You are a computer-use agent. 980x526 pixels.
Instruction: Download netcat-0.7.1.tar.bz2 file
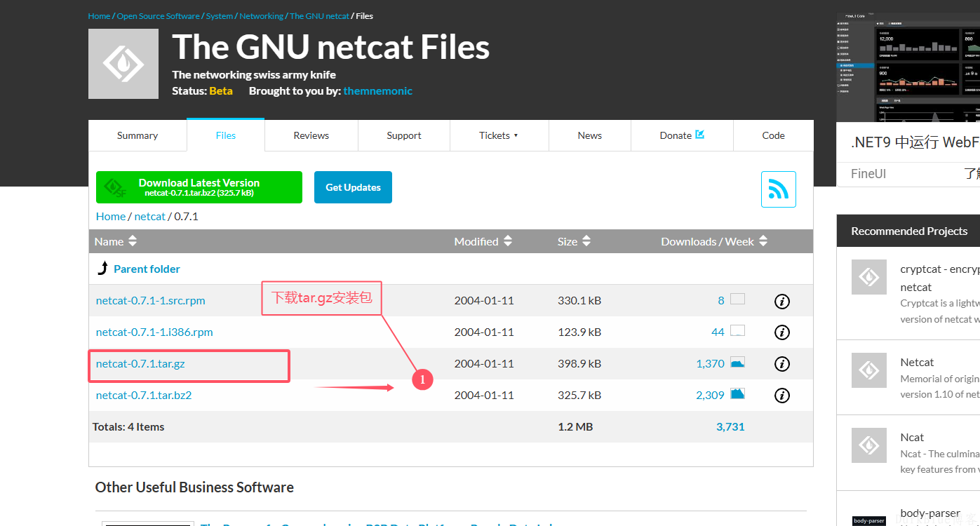(x=144, y=396)
